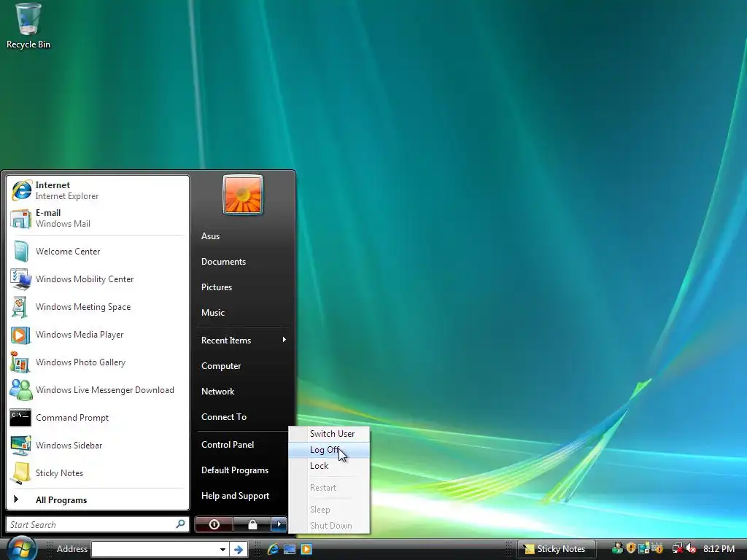Open Pictures folder
Screen dimensions: 747x560
tap(243, 287)
